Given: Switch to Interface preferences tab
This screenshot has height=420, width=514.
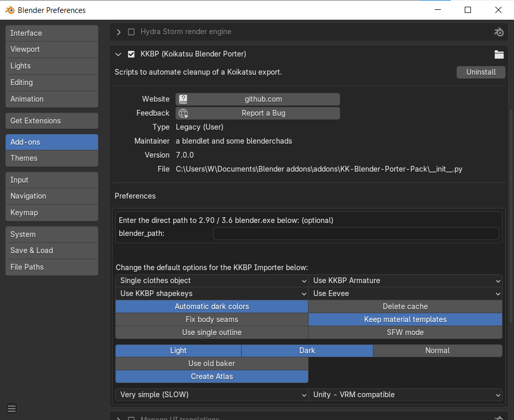Looking at the screenshot, I should point(52,33).
